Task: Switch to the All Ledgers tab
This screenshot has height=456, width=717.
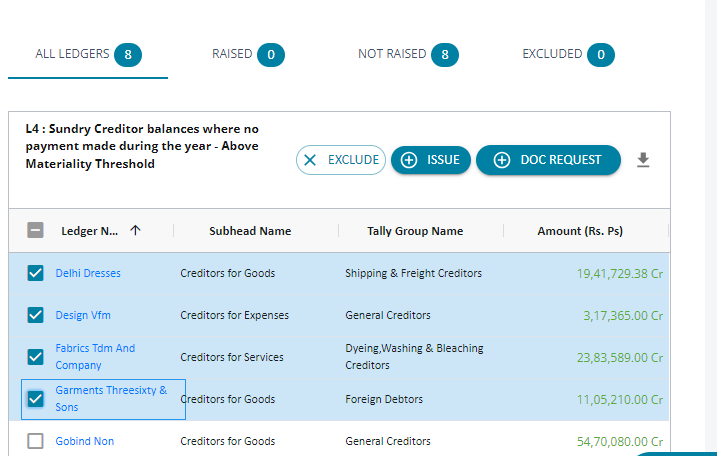Action: (x=87, y=54)
